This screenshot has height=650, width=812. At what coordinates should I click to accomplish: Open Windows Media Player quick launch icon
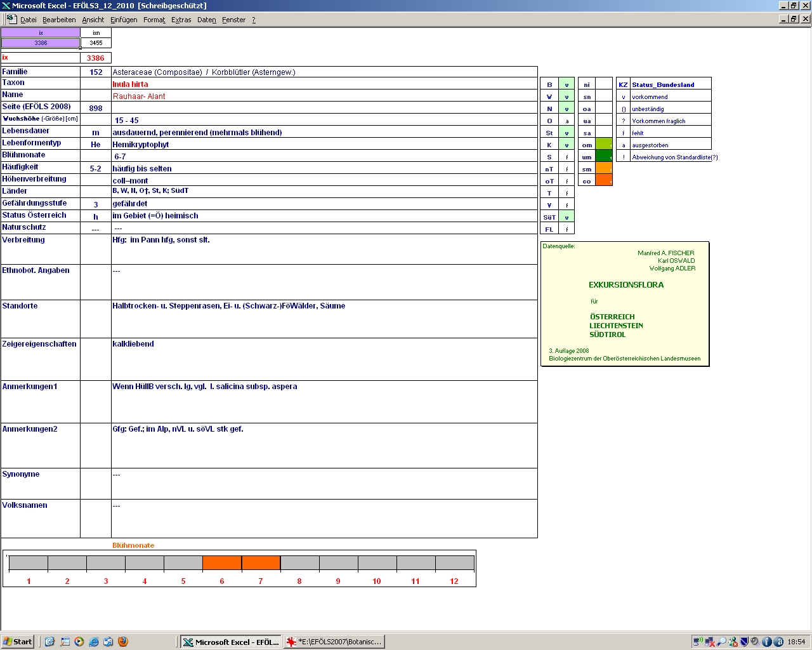79,642
